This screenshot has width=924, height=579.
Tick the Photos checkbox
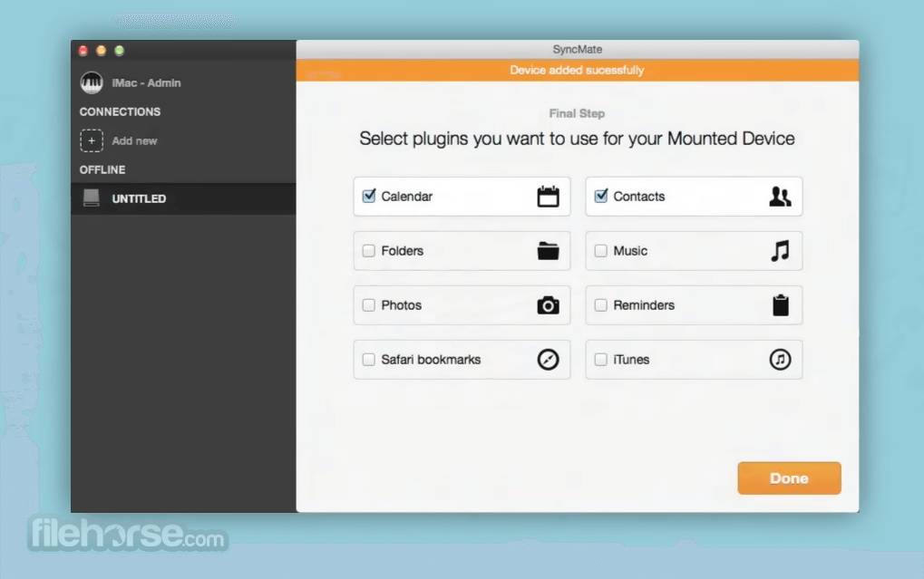[369, 305]
